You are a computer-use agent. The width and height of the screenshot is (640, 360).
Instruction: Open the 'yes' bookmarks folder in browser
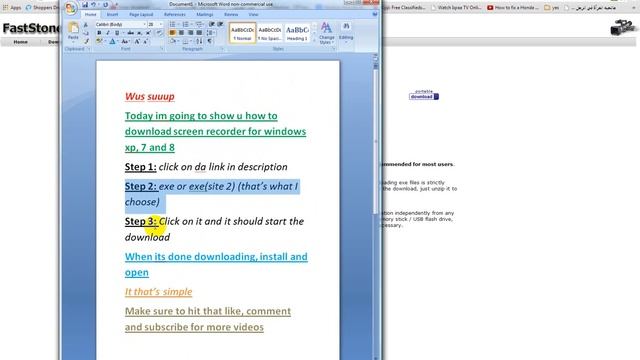552,7
